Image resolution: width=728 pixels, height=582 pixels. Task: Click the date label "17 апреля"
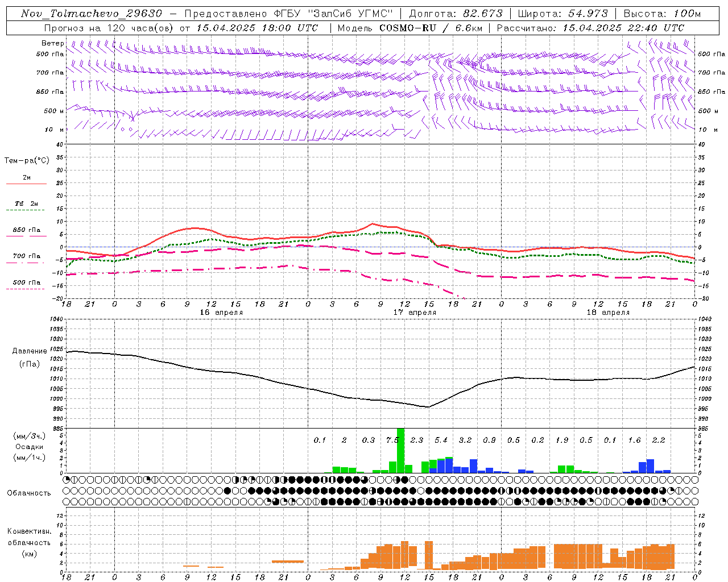[415, 313]
